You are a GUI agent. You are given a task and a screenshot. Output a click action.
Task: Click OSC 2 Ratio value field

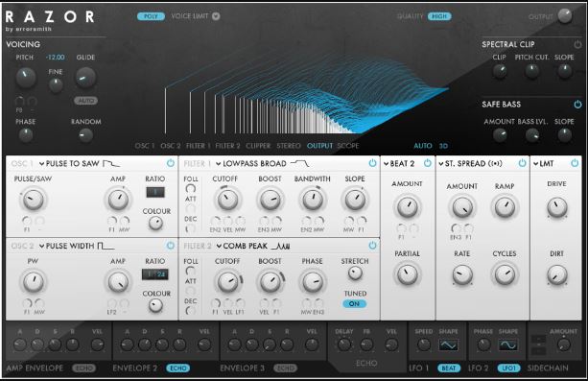(x=154, y=274)
